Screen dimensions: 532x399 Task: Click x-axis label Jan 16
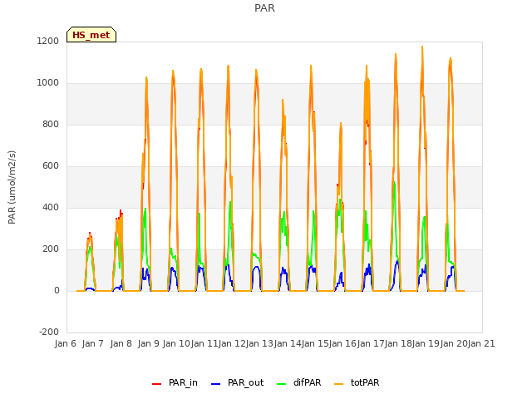pyautogui.click(x=342, y=343)
